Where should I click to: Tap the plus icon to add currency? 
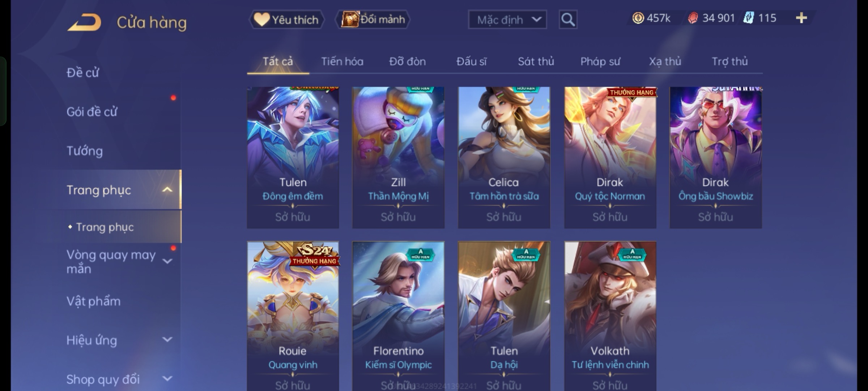[x=801, y=18]
